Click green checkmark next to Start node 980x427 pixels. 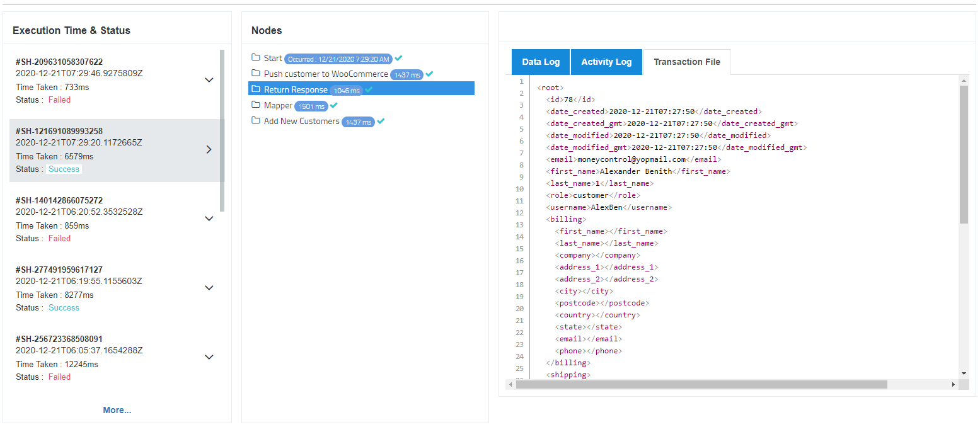pyautogui.click(x=398, y=59)
